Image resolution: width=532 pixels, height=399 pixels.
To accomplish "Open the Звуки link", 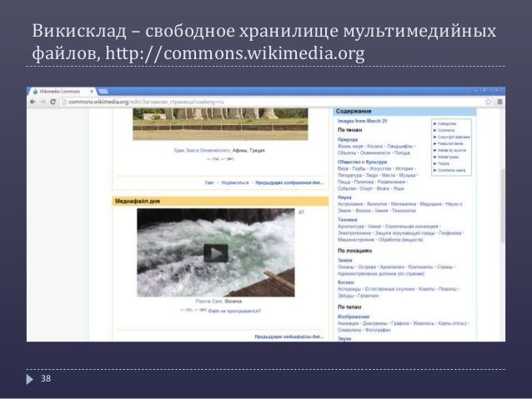I will pyautogui.click(x=344, y=339).
